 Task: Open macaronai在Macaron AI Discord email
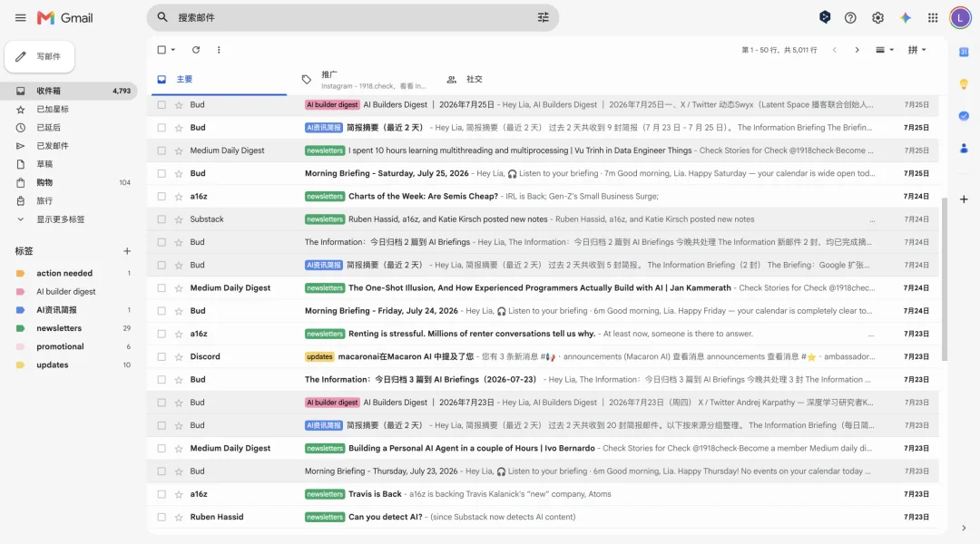point(544,356)
